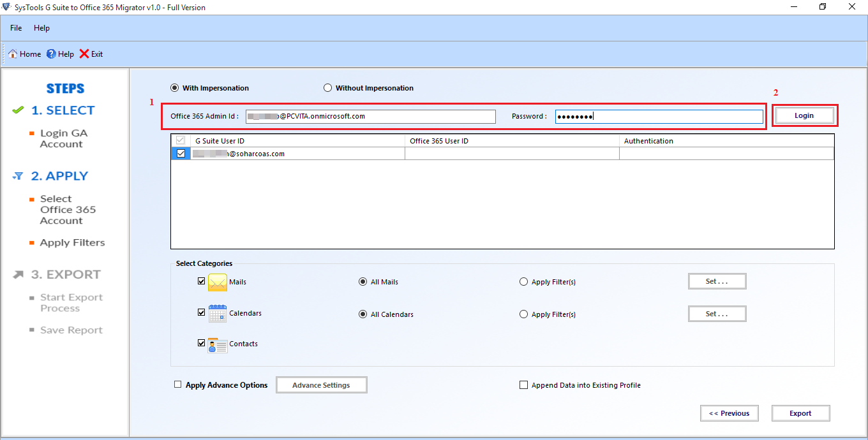Open Advance Settings
This screenshot has width=868, height=440.
[321, 385]
